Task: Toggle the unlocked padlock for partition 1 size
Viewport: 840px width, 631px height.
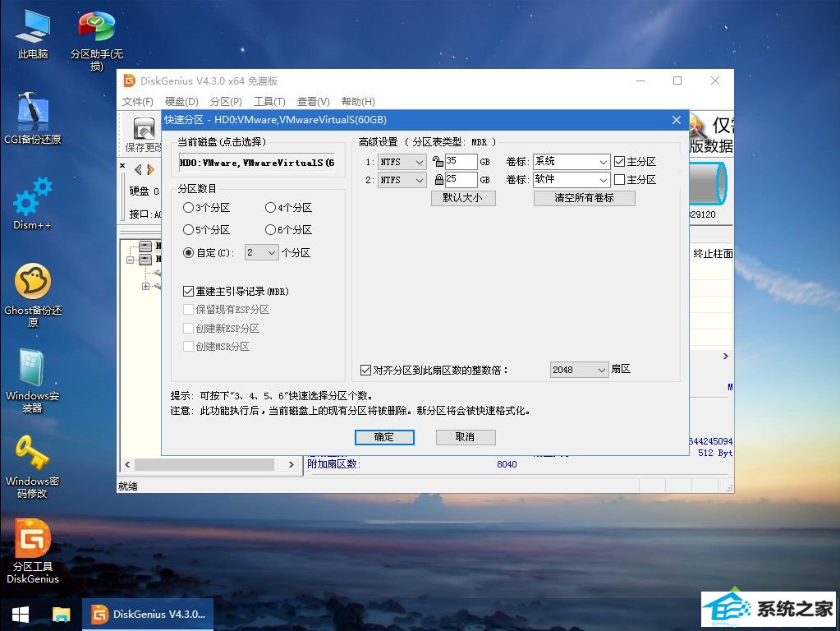Action: 438,161
